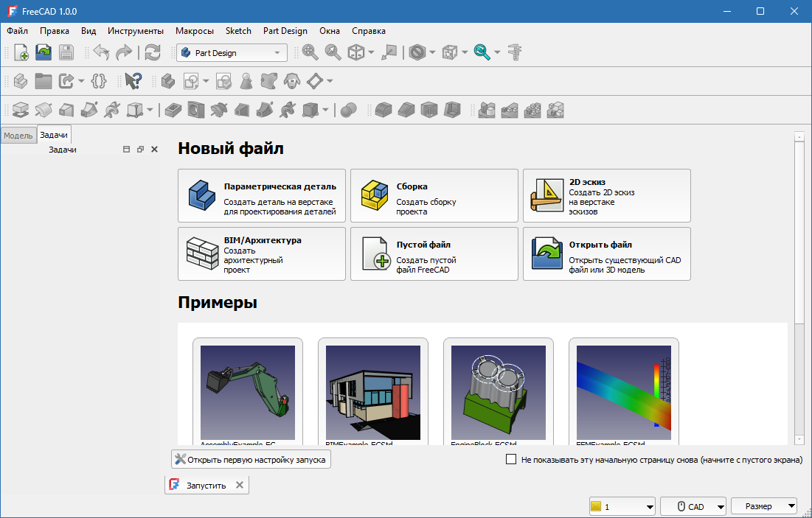Select the Pad tool
This screenshot has width=812, height=518.
click(20, 109)
